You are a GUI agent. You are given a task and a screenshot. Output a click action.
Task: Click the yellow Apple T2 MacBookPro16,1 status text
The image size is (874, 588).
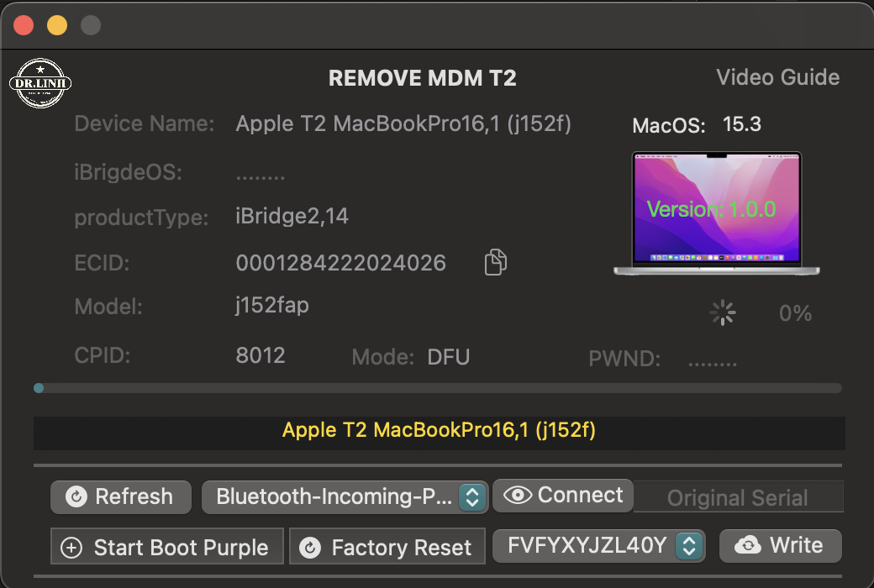(439, 430)
